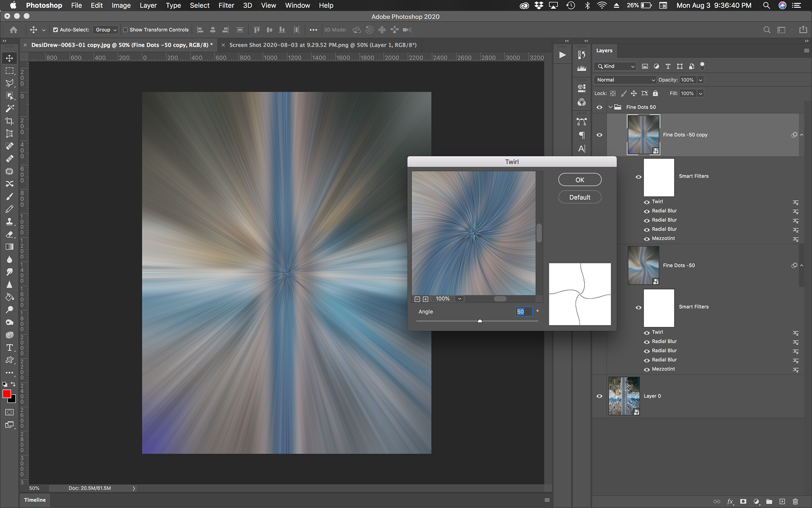Select the Horizontal Type tool
The image size is (812, 508).
(x=9, y=348)
